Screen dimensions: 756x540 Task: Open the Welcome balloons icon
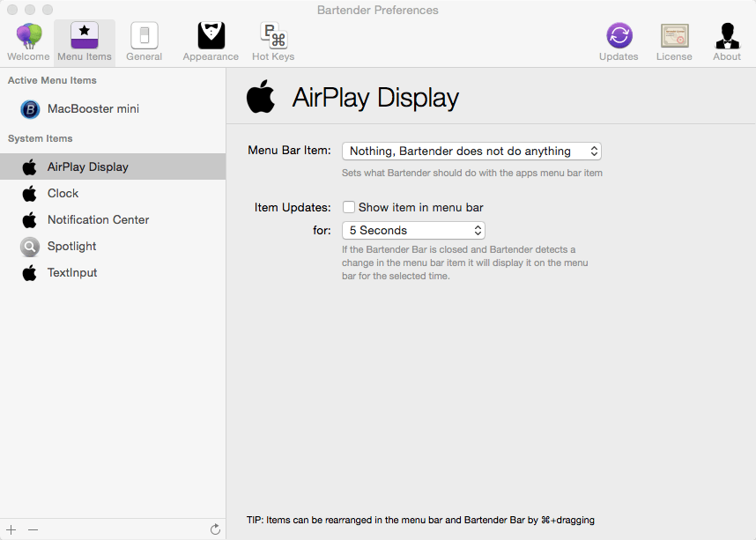(x=29, y=36)
